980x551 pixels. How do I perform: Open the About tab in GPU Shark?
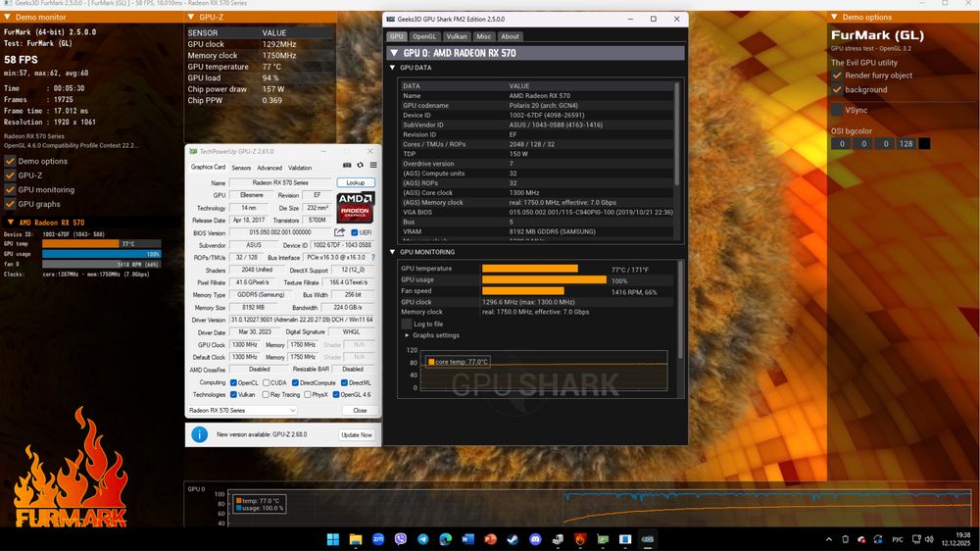510,36
